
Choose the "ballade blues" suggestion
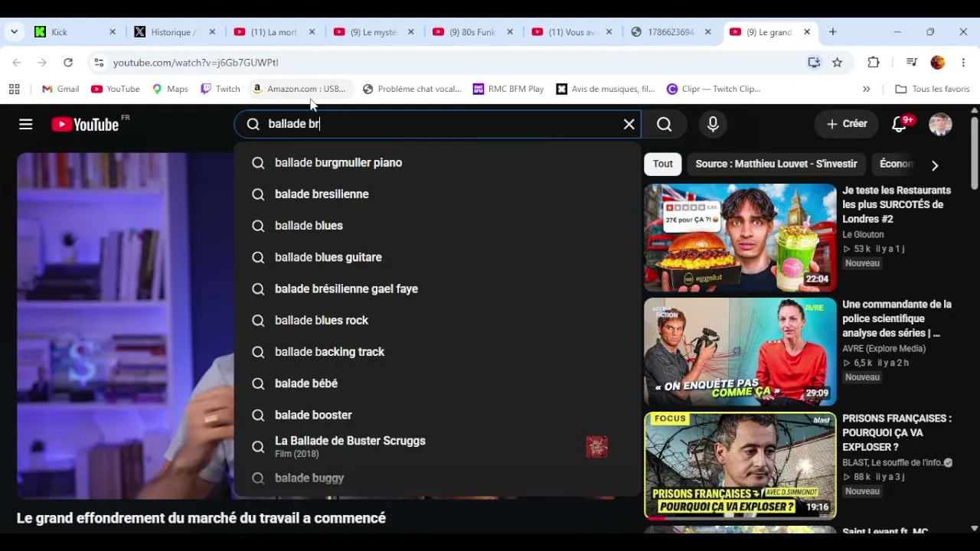(437, 226)
